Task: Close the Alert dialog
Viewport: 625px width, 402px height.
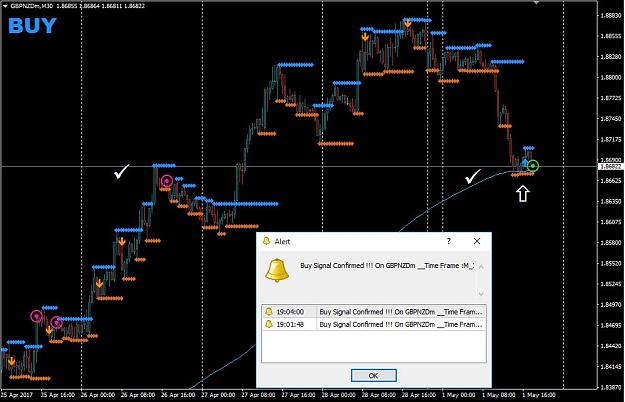Action: pyautogui.click(x=477, y=241)
